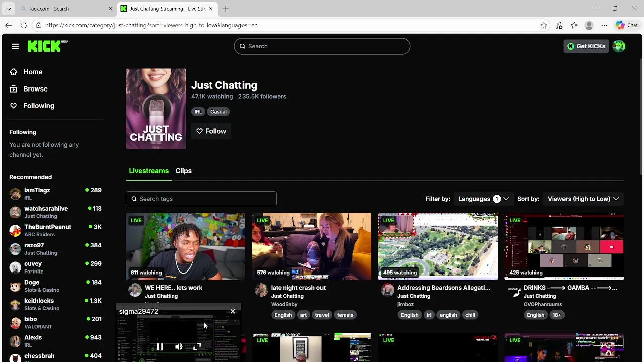Screen dimensions: 644x362
Task: Open recommended channel watchsarahlive
Action: [x=55, y=212]
